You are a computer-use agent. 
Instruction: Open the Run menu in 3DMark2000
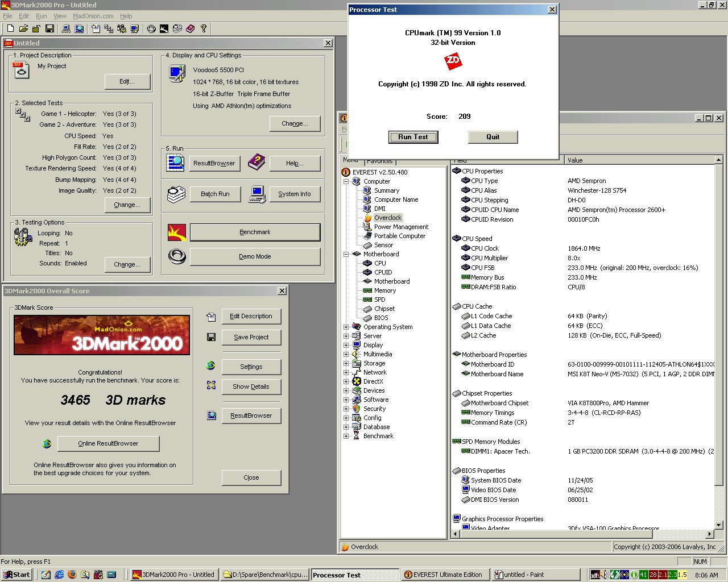(42, 16)
